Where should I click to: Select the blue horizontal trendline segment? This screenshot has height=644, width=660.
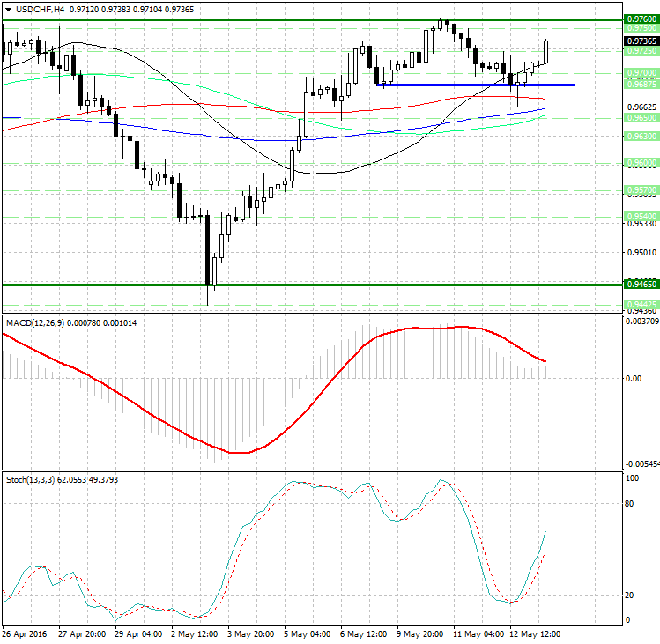pos(476,85)
